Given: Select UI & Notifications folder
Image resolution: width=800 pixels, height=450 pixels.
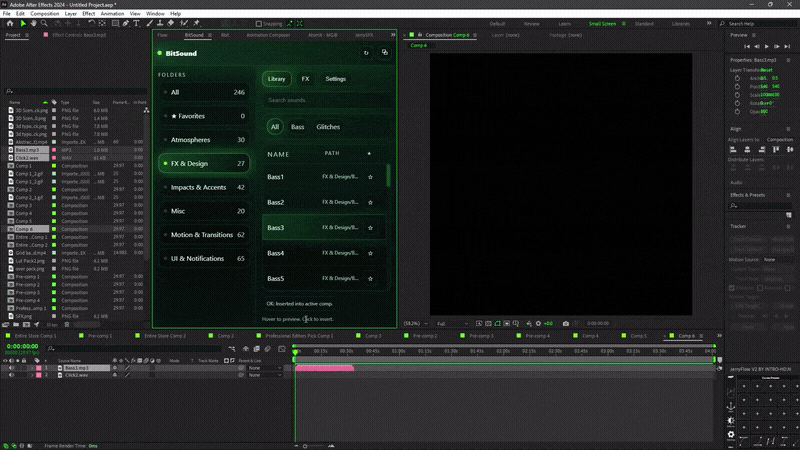Looking at the screenshot, I should pyautogui.click(x=204, y=259).
